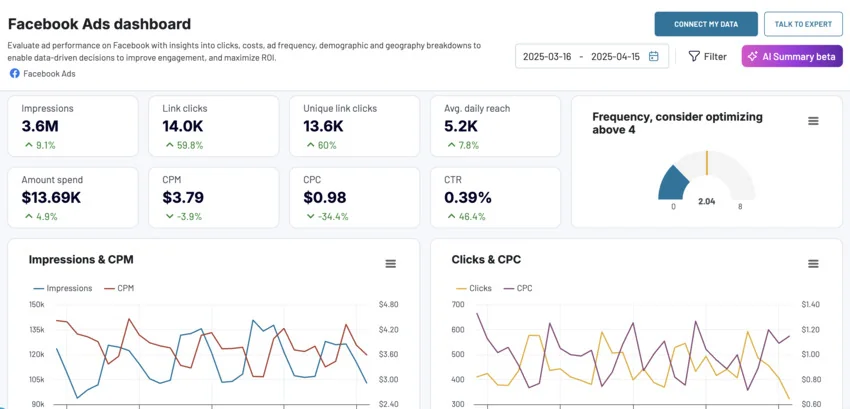Open the Impressions & CPM chart menu
Image resolution: width=850 pixels, height=409 pixels.
click(x=390, y=264)
